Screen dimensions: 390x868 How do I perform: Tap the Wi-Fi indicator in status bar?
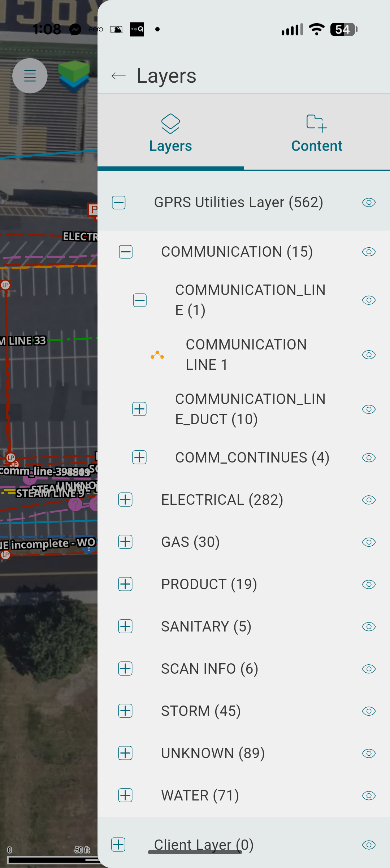pyautogui.click(x=317, y=29)
